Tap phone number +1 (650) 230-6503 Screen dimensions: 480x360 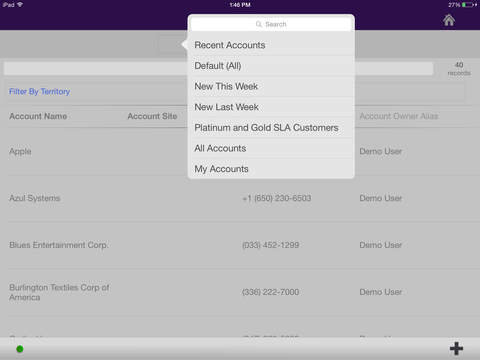(277, 198)
